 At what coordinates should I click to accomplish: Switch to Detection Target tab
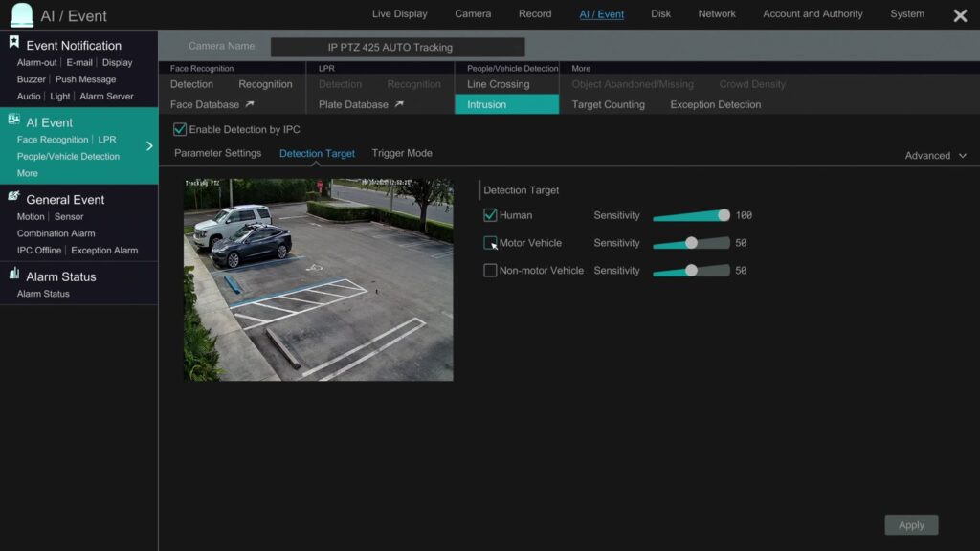pos(317,153)
